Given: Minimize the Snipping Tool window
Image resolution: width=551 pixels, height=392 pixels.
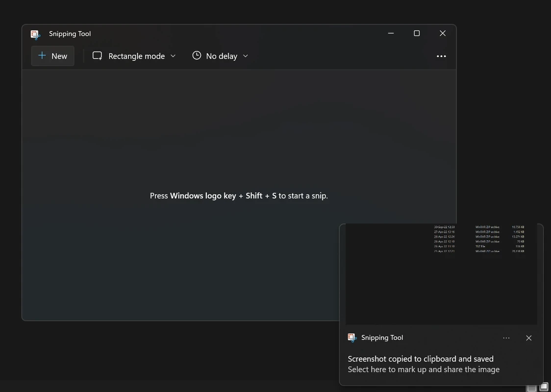Looking at the screenshot, I should [391, 33].
